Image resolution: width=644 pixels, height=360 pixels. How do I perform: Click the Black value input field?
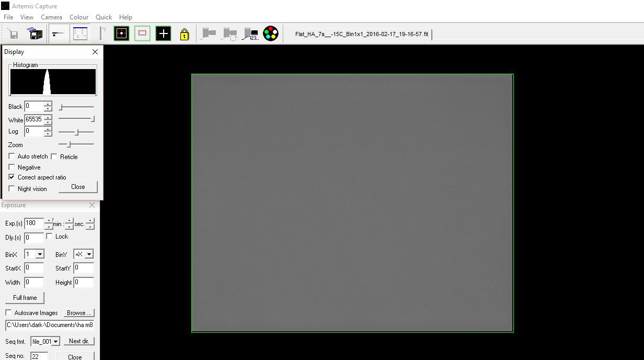pyautogui.click(x=34, y=107)
